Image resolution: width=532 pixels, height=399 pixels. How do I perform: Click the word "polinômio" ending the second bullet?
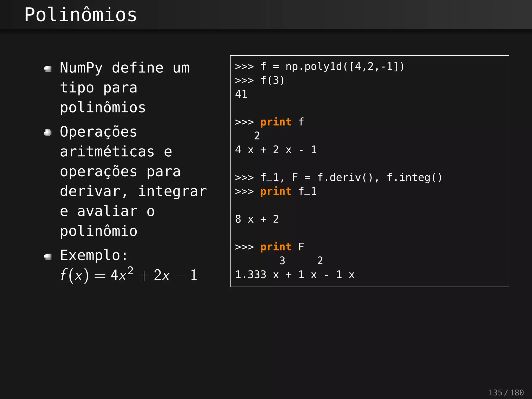coord(99,231)
